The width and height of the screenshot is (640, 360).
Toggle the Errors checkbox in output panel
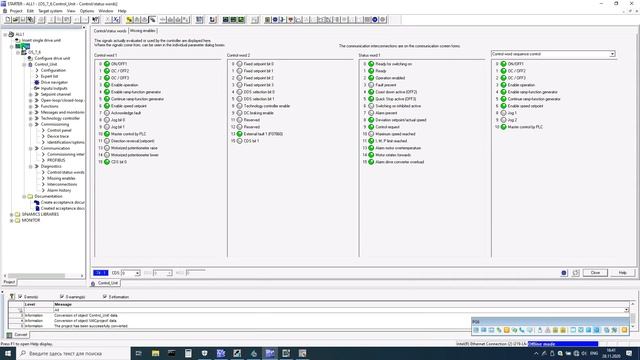20,296
